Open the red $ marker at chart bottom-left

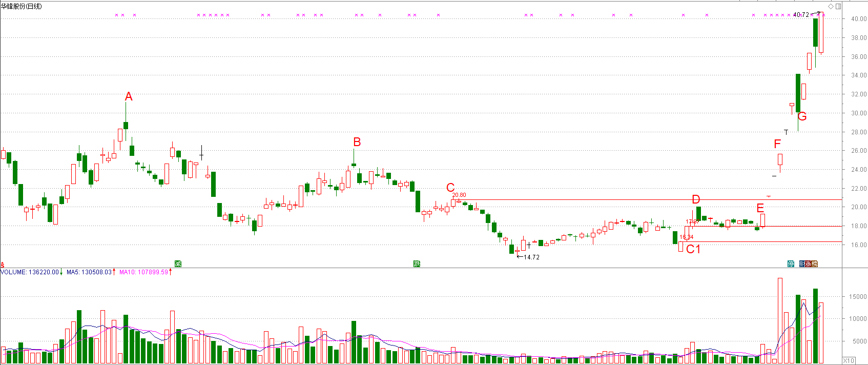[x=3, y=265]
